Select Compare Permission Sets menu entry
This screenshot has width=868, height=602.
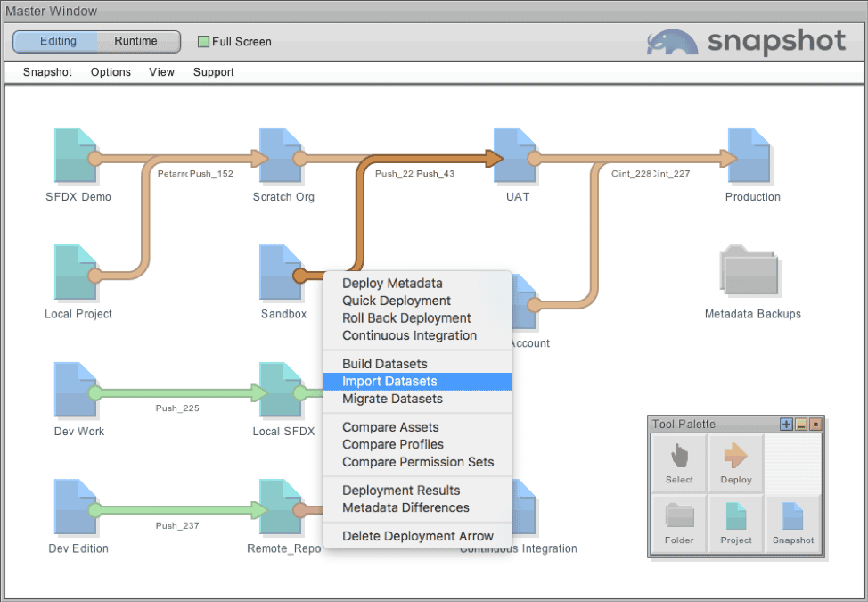[x=417, y=462]
